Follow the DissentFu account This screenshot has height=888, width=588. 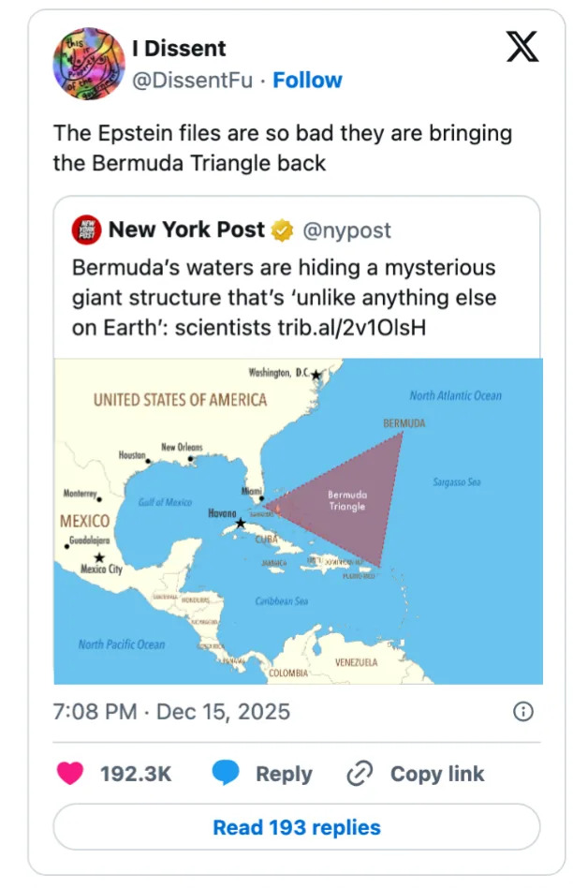[x=307, y=81]
